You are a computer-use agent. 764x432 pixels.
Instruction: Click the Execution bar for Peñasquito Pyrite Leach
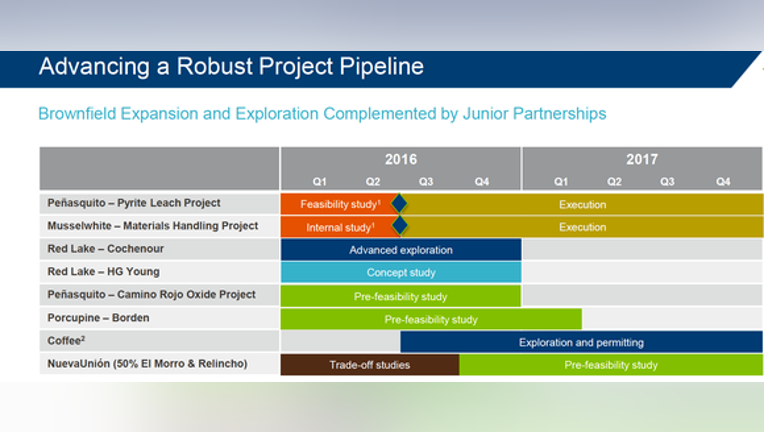tap(582, 204)
